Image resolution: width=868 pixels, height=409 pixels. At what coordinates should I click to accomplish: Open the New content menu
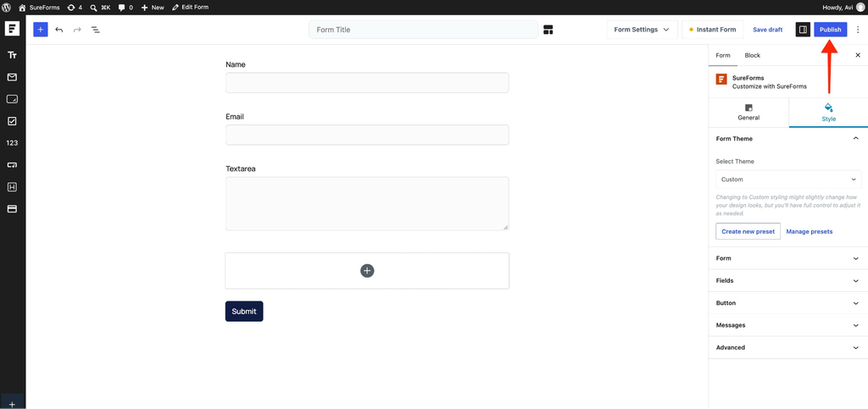[x=153, y=8]
